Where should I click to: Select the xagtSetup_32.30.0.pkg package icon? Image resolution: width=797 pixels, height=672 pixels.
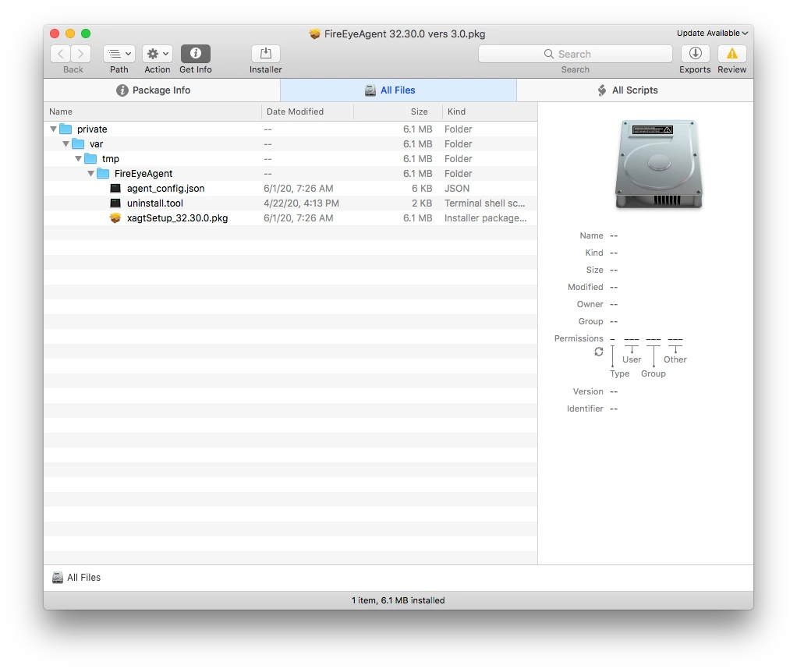(115, 218)
